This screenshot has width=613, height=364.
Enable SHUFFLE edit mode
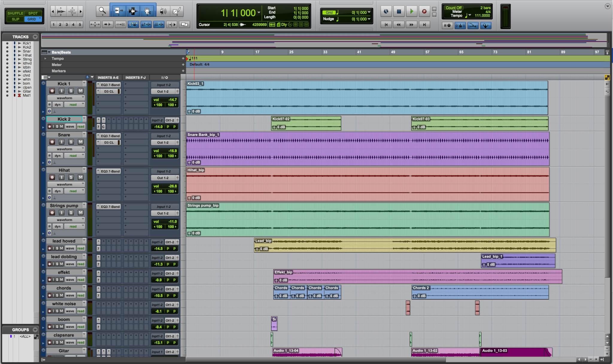point(15,13)
